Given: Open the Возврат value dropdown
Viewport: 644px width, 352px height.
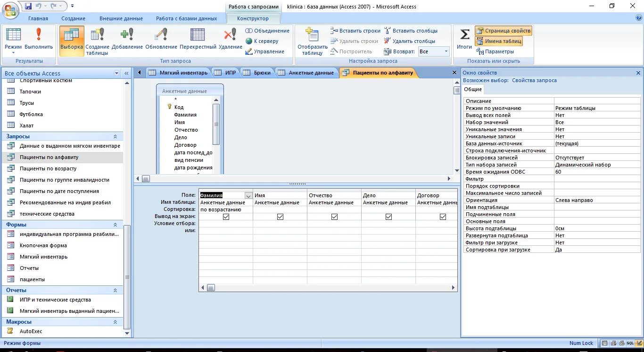Looking at the screenshot, I should pos(446,51).
